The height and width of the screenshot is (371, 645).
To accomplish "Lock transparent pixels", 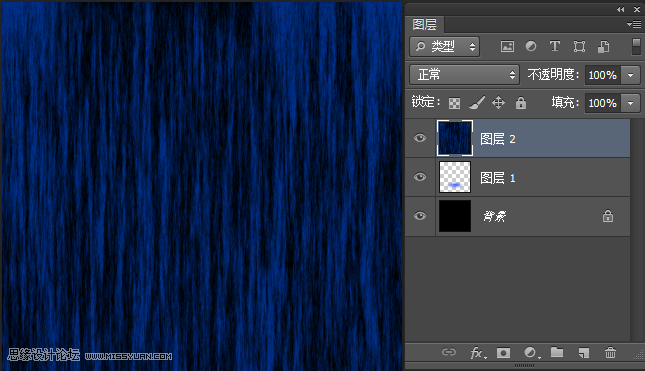I will [454, 103].
